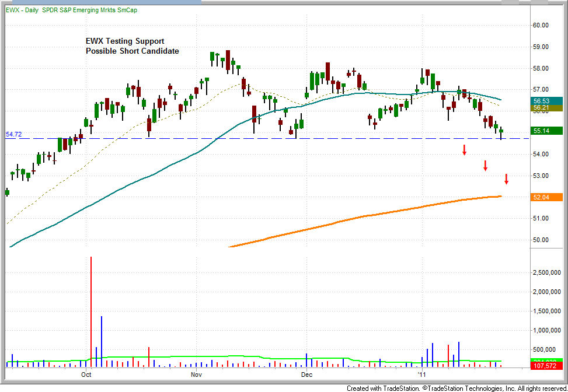Image resolution: width=568 pixels, height=392 pixels.
Task: Select the olive 56.21 moving average tag
Action: [x=546, y=107]
